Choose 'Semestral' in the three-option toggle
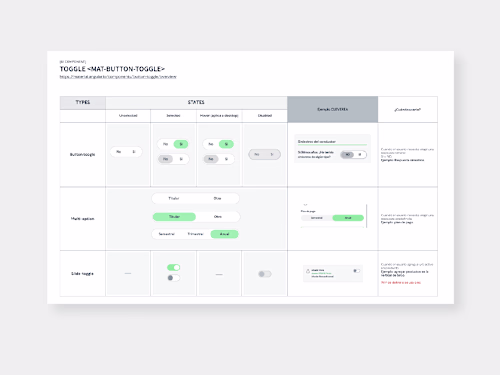The image size is (500, 375). point(166,234)
